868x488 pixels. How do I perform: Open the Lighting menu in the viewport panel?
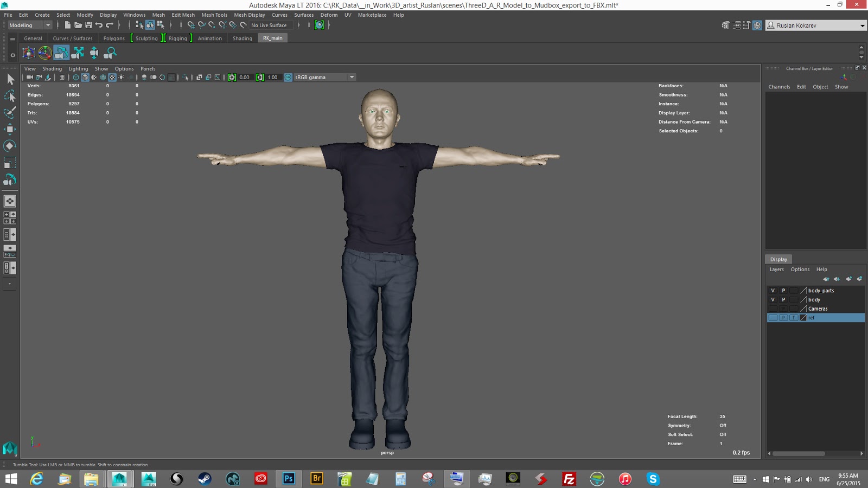tap(78, 69)
